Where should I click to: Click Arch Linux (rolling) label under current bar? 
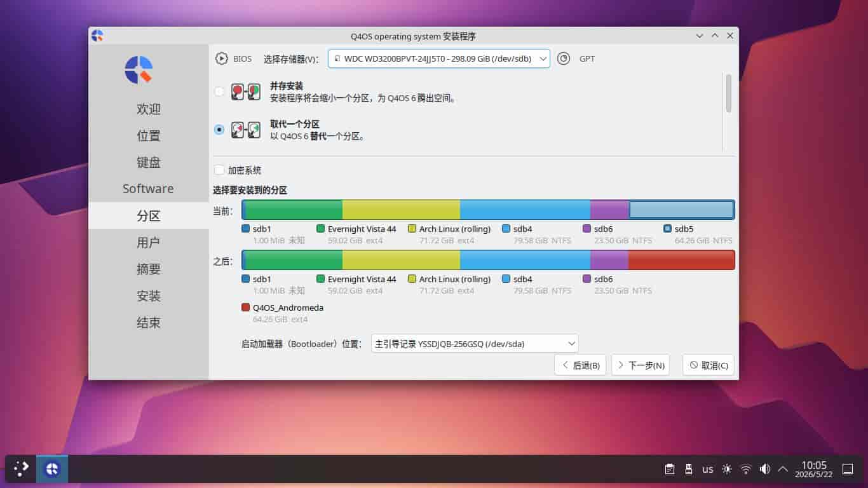[x=455, y=229]
